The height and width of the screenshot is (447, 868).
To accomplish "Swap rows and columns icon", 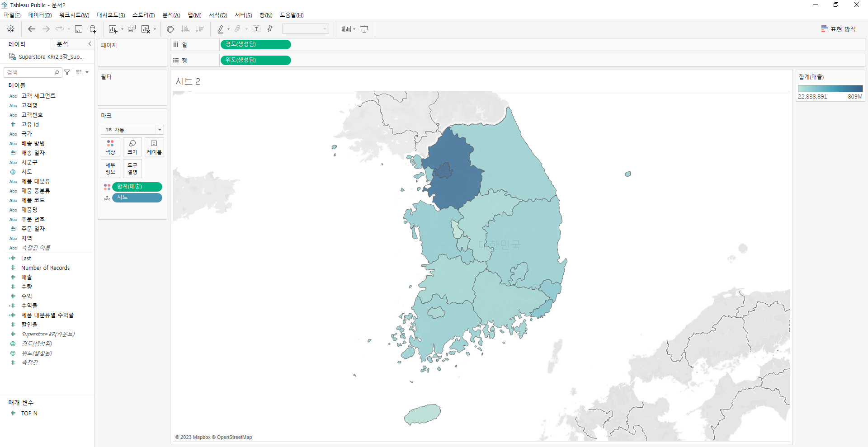I will 170,29.
